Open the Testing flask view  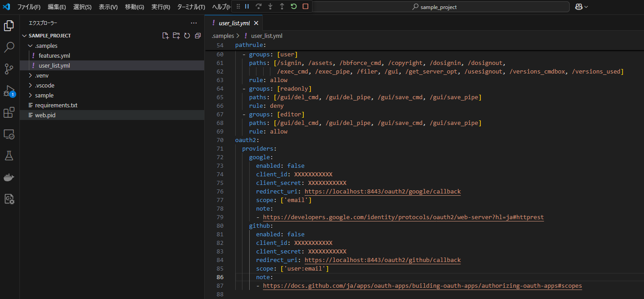click(x=9, y=156)
